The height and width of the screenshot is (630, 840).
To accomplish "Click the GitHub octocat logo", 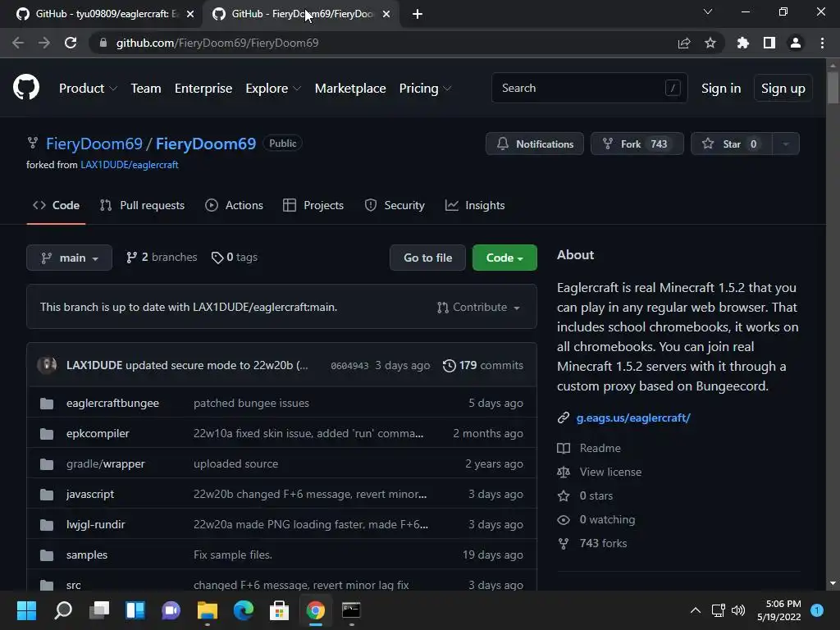I will [25, 88].
